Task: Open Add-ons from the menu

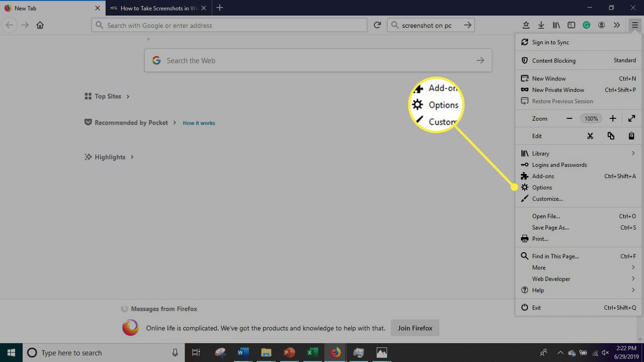Action: (x=578, y=176)
